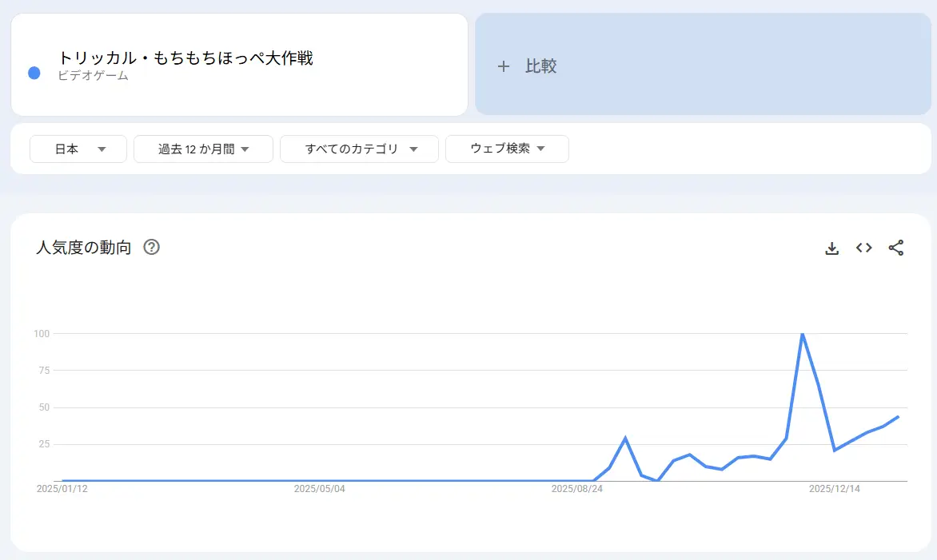Click the 人気度の動向 heading
937x560 pixels.
point(83,248)
